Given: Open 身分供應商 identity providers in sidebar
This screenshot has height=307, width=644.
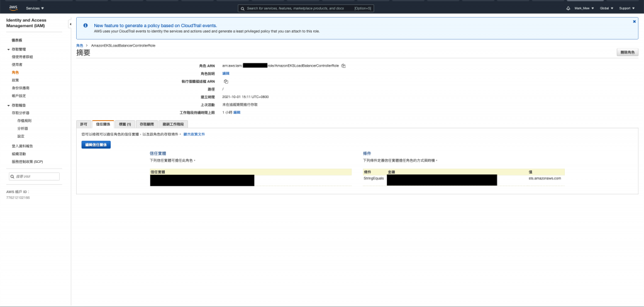Looking at the screenshot, I should coord(21,88).
